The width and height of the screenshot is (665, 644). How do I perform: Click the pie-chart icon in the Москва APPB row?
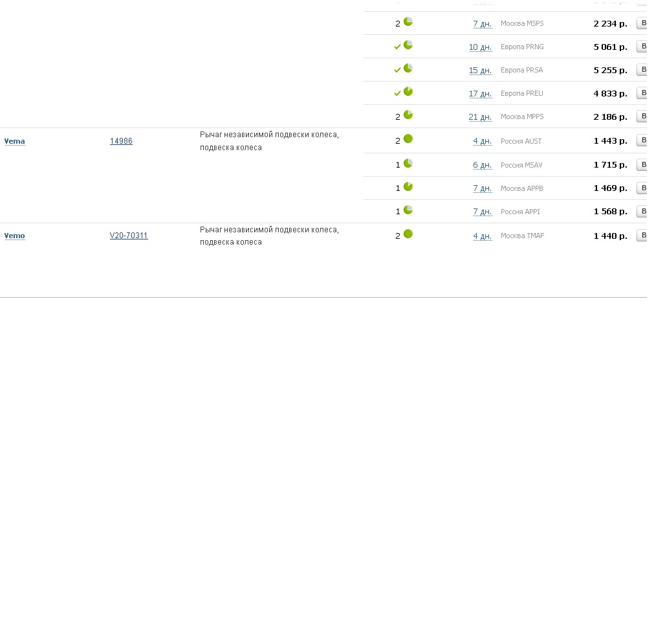[408, 186]
